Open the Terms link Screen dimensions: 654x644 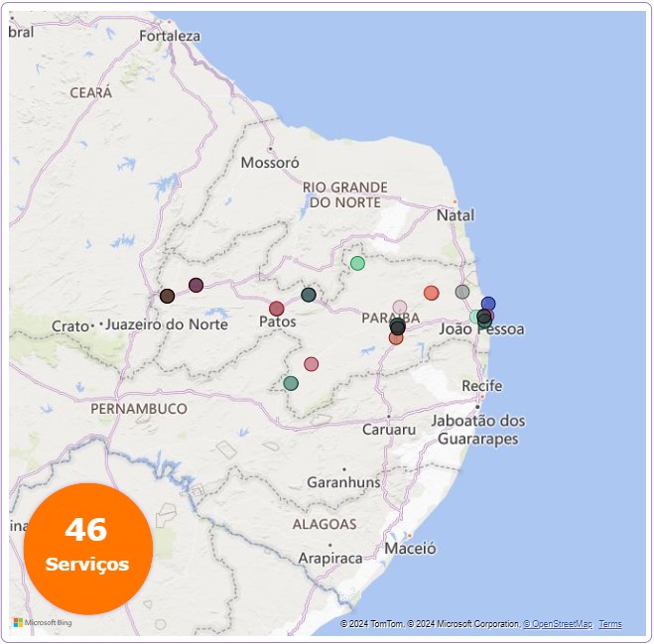610,624
